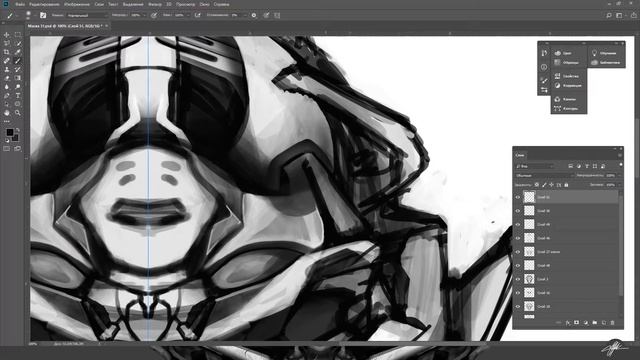Image resolution: width=640 pixels, height=360 pixels.
Task: Switch to the Слои panel tab
Action: click(x=520, y=155)
